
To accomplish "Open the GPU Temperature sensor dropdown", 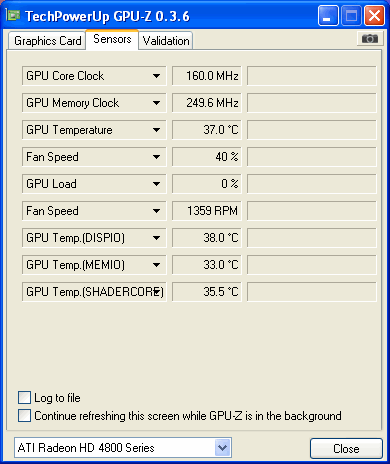I will [156, 130].
